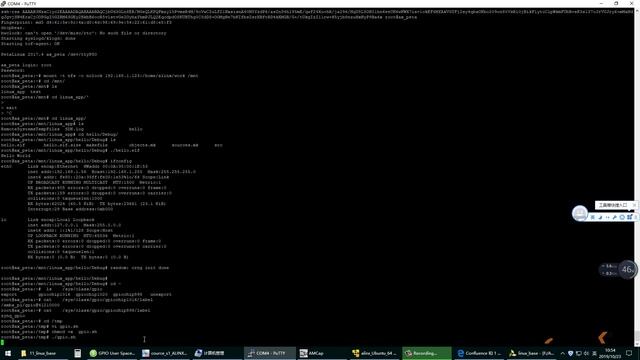Click the 'Link encap:Local Loopback' line
Image resolution: width=640 pixels, height=360 pixels.
[48, 220]
